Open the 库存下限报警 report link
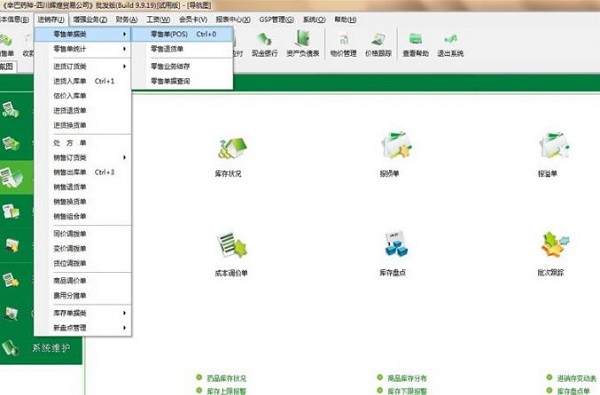This screenshot has width=600, height=395. [407, 391]
